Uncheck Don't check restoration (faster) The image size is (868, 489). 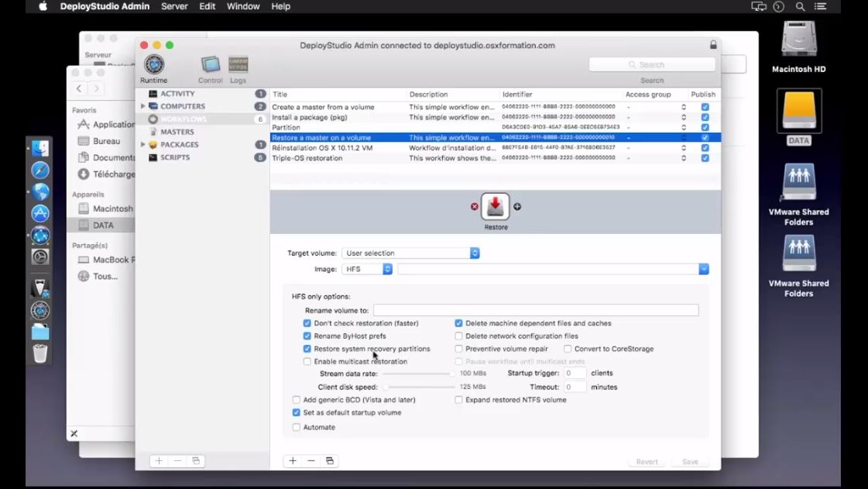[307, 323]
